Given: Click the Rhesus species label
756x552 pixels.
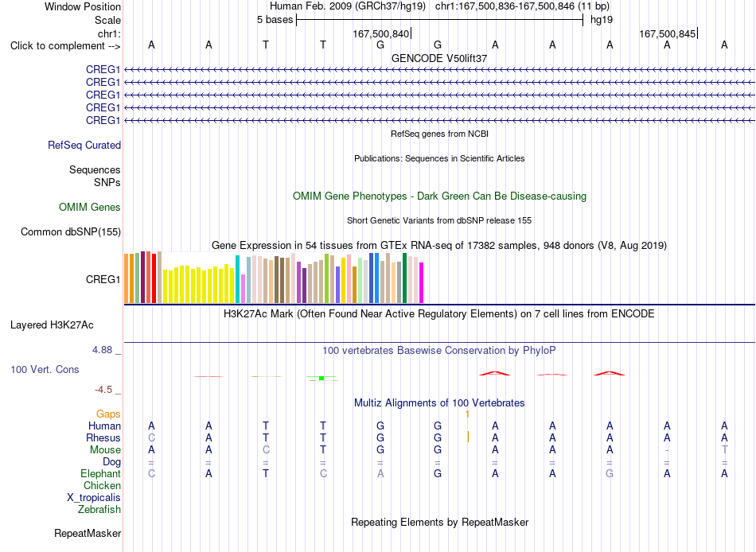Looking at the screenshot, I should 103,437.
